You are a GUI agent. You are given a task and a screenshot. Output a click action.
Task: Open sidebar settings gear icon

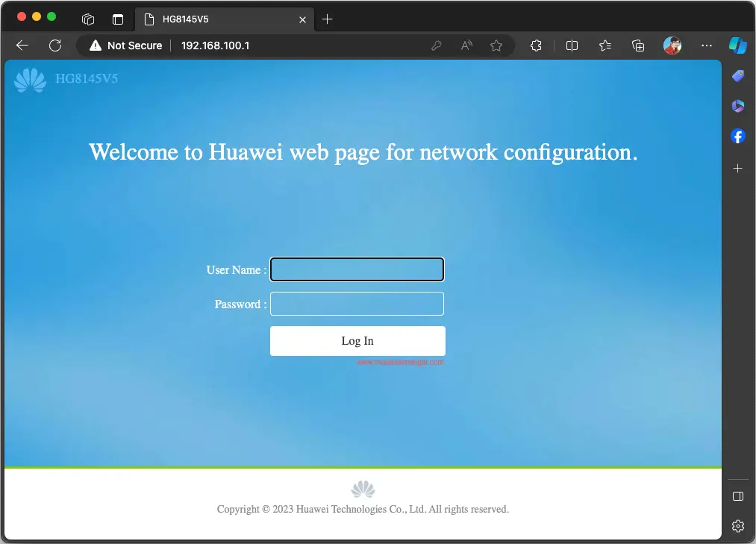coord(737,525)
